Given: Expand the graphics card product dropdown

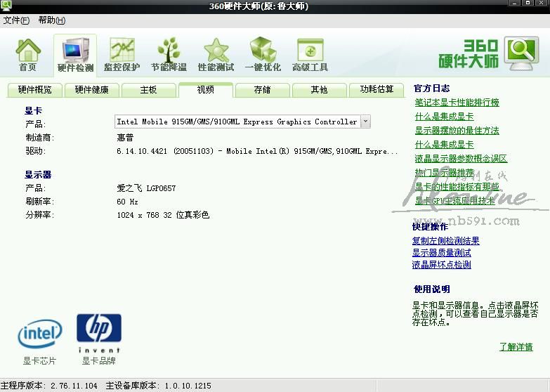Looking at the screenshot, I should (x=365, y=122).
